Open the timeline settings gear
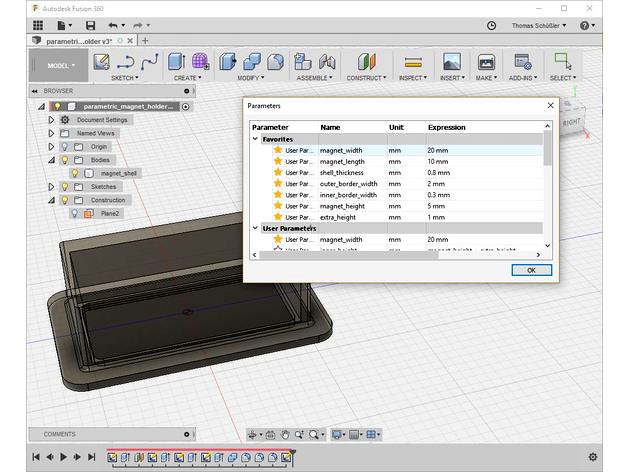Screen dimensions: 628x472 (593, 457)
